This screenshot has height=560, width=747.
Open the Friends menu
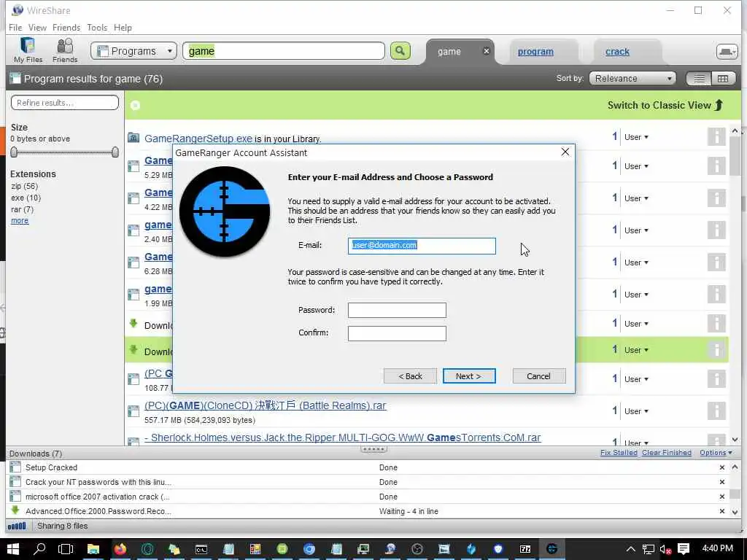pos(66,28)
